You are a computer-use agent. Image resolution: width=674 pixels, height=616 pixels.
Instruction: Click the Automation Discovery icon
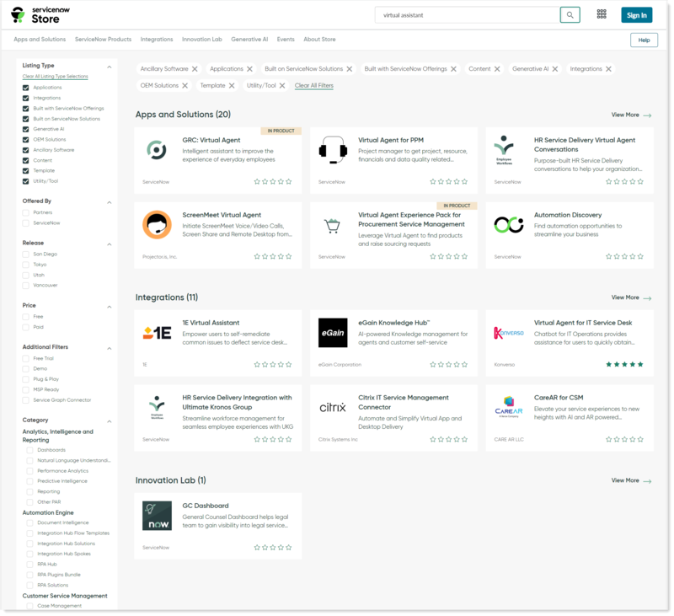point(509,225)
